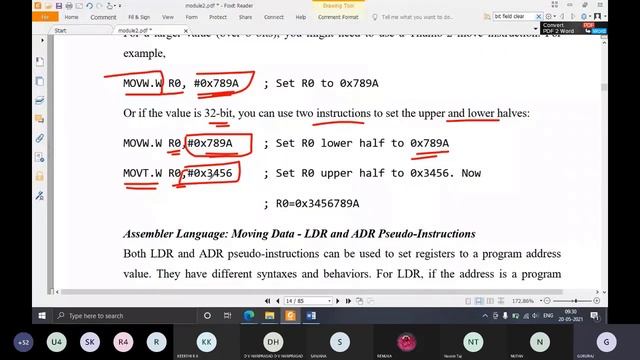Show hidden system tray icons chevron
This screenshot has width=640, height=360.
tap(485, 316)
